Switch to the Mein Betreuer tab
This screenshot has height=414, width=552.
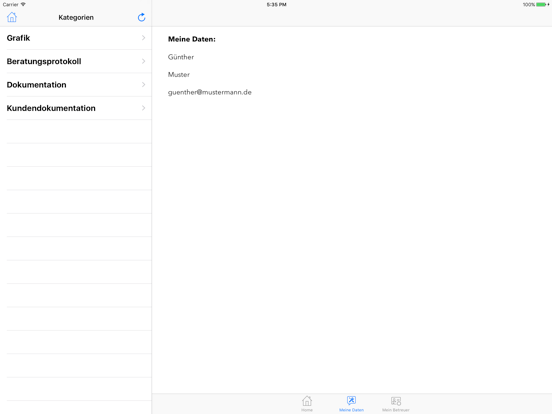pyautogui.click(x=396, y=403)
